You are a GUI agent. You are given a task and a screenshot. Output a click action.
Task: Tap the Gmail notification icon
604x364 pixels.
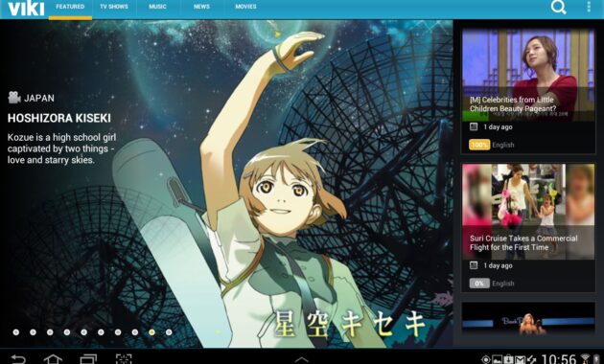click(520, 360)
